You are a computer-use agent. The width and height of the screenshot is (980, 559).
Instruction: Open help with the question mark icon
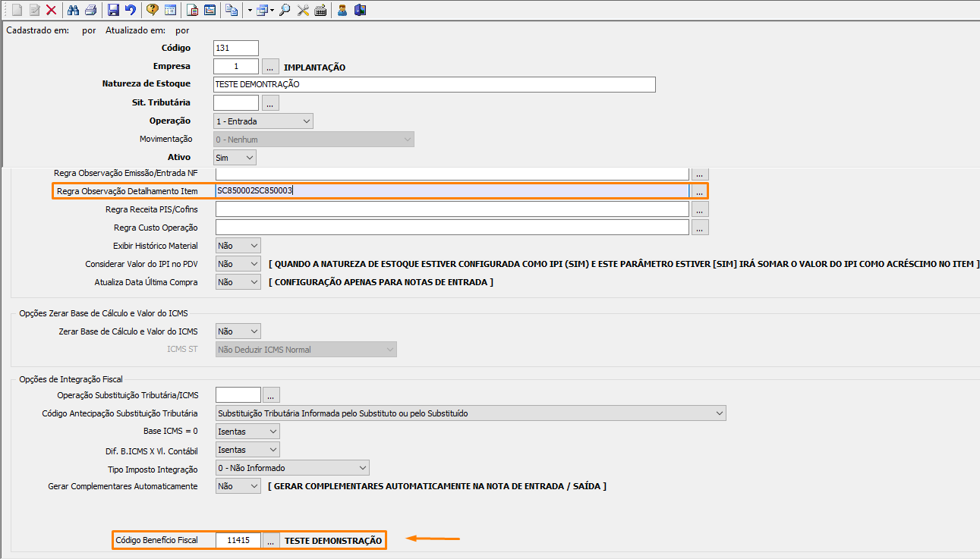153,10
